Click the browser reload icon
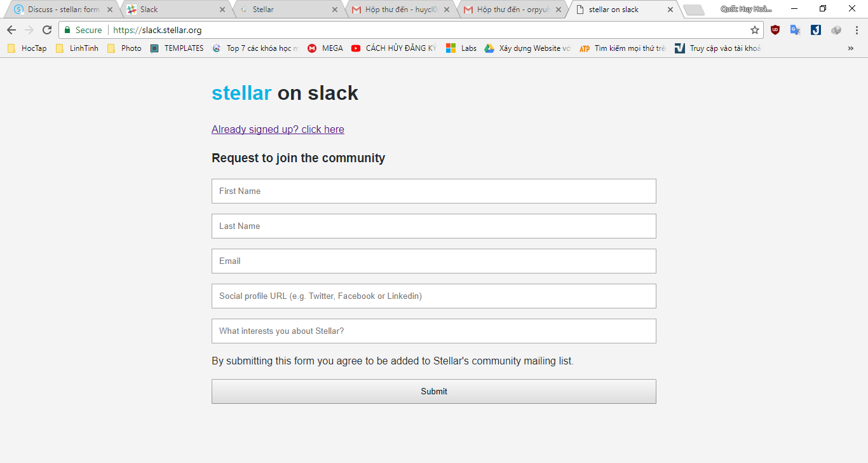The image size is (868, 463). click(x=47, y=30)
